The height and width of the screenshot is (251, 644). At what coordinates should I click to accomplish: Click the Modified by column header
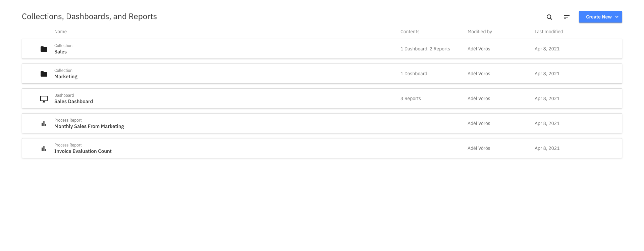480,32
